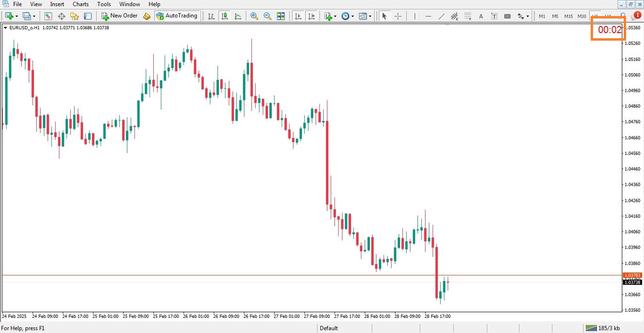644x333 pixels.
Task: Click the Default profile in status bar
Action: point(329,328)
